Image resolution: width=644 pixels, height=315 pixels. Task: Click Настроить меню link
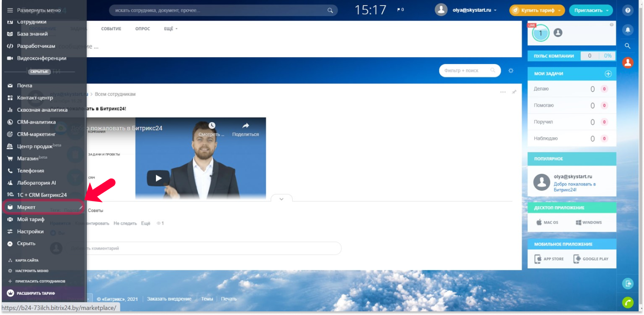[x=32, y=271]
